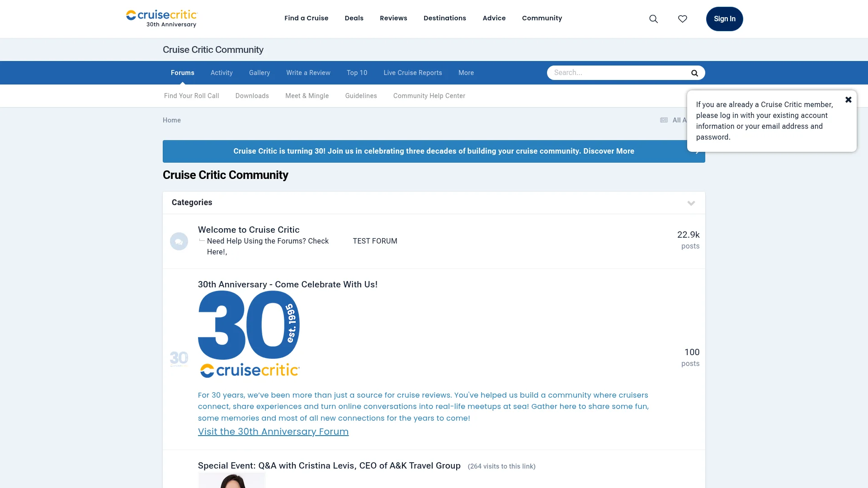Click Visit the 30th Anniversary Forum link
Image resolution: width=868 pixels, height=488 pixels.
pos(273,432)
